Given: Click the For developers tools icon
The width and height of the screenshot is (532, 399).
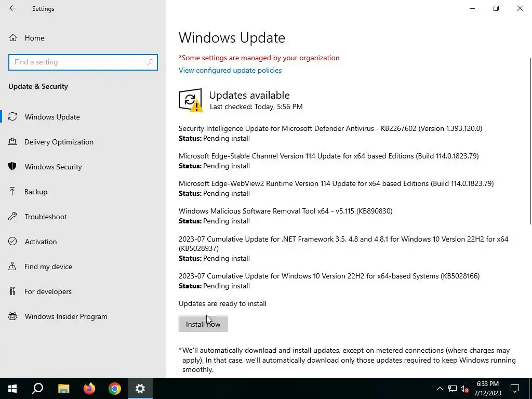Looking at the screenshot, I should 12,291.
